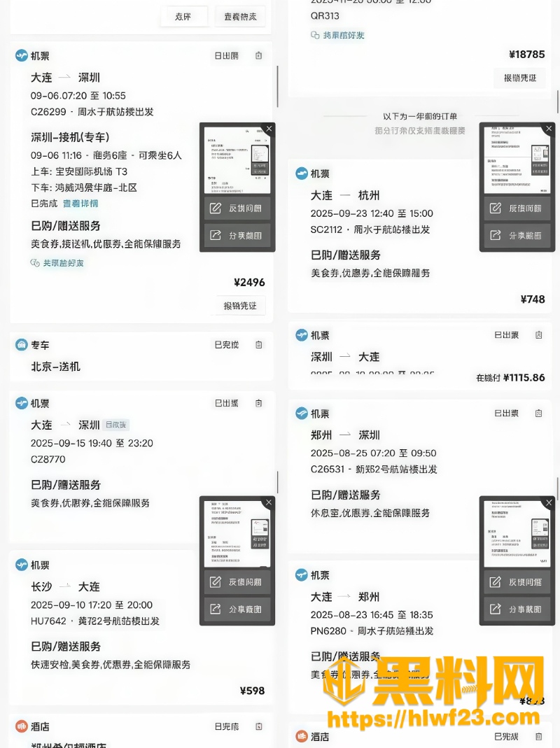This screenshot has height=748, width=560.
Task: Click the flight icon on 深圳 大连 order
Action: (301, 335)
